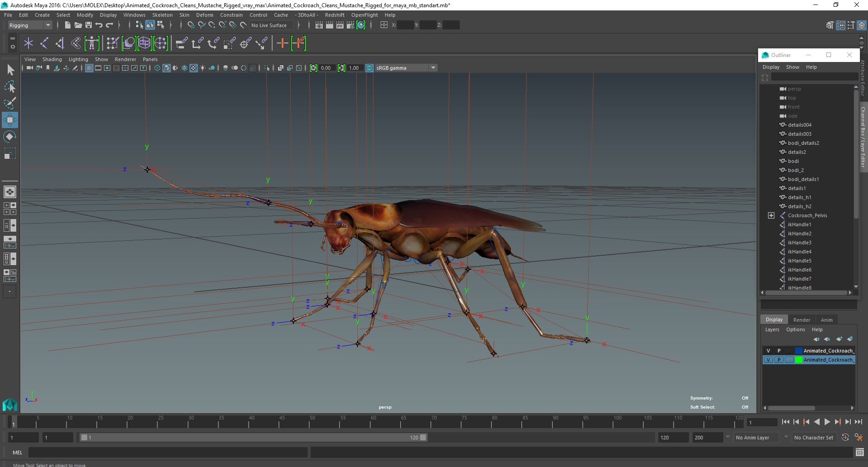Click the Snap to Grids magnet icon
The height and width of the screenshot is (467, 868).
[191, 25]
